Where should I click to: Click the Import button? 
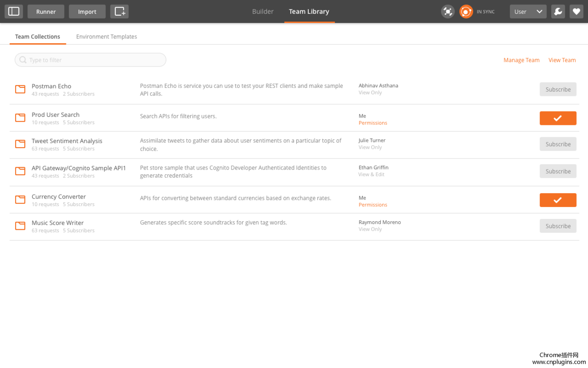tap(87, 11)
